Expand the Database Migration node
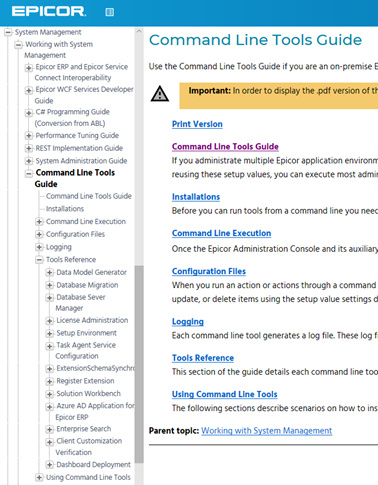This screenshot has height=485, width=378. [x=49, y=285]
